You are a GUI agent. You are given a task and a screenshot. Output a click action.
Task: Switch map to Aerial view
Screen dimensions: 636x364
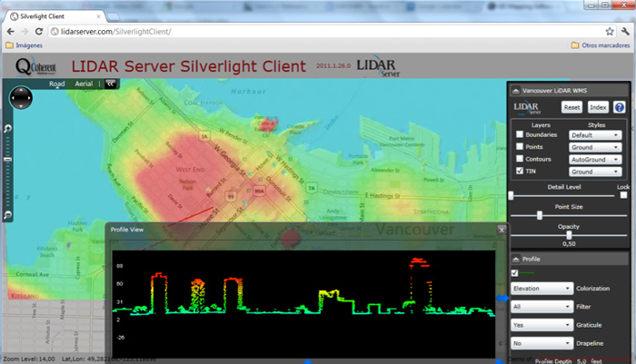pos(84,83)
